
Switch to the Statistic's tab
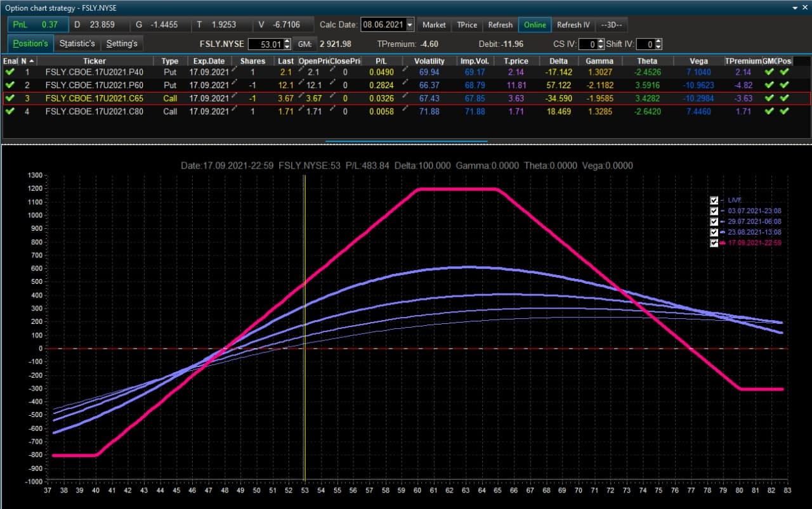coord(77,44)
